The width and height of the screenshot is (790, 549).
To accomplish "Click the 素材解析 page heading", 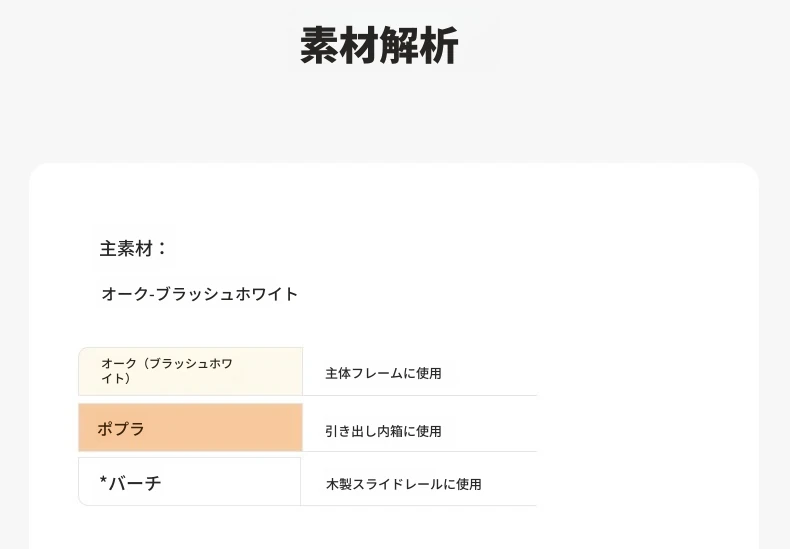I will click(379, 46).
